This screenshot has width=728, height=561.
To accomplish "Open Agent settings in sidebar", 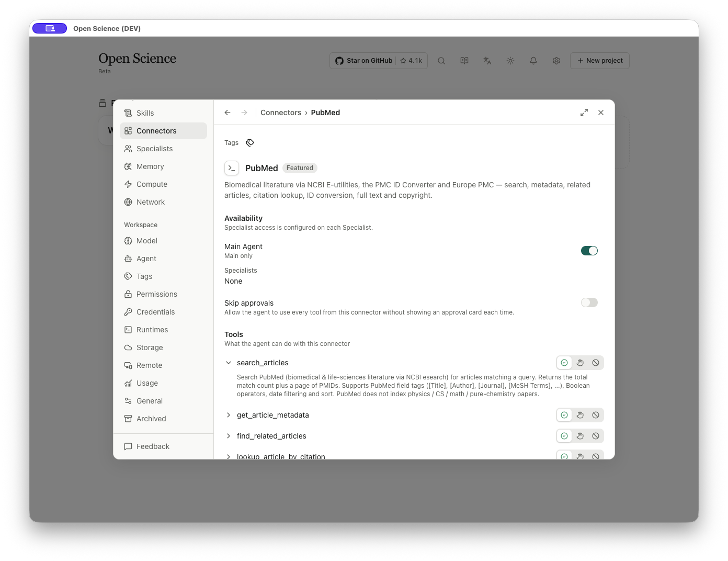I will tap(163, 259).
